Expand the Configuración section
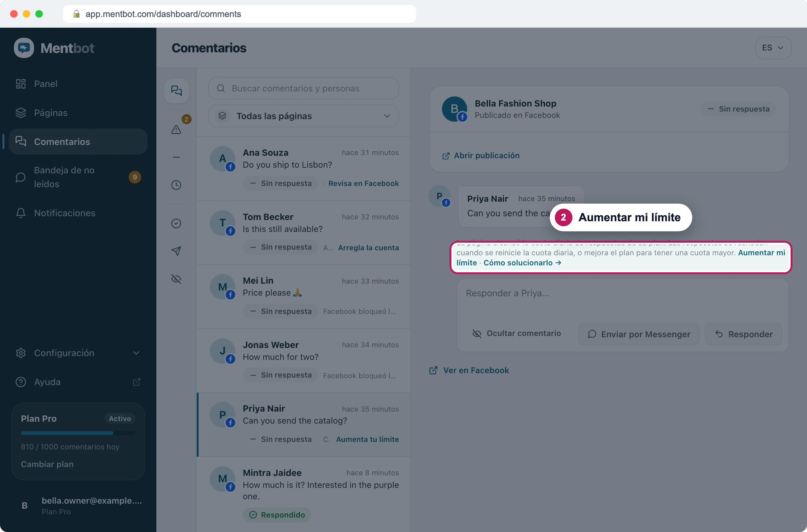The image size is (807, 532). click(78, 353)
